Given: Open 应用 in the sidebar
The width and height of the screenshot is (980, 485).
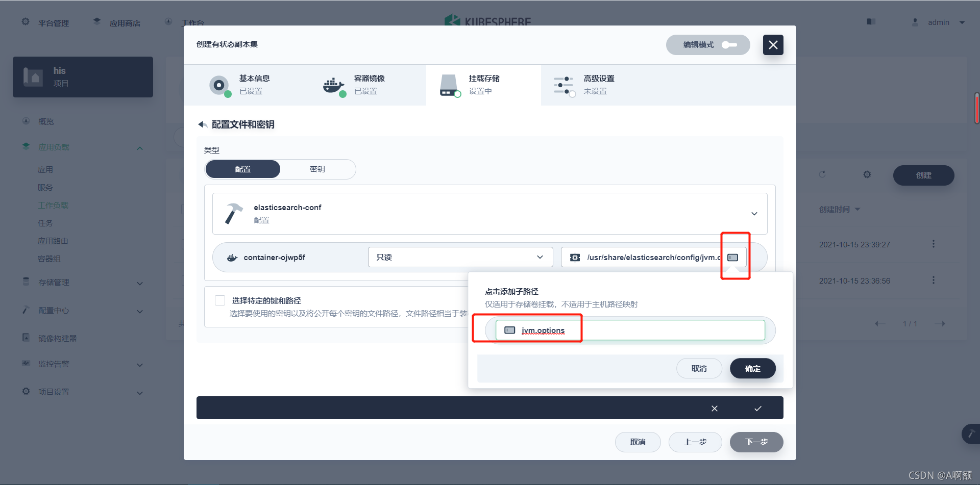Looking at the screenshot, I should [45, 169].
